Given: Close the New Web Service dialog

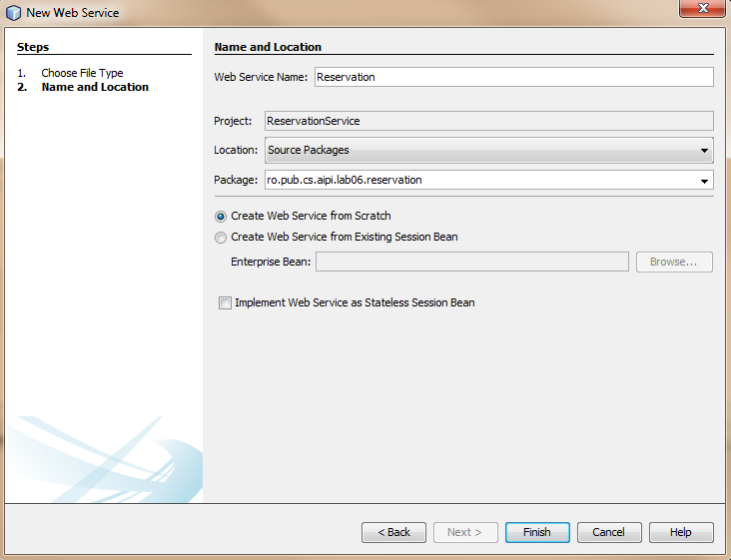Looking at the screenshot, I should [x=702, y=8].
